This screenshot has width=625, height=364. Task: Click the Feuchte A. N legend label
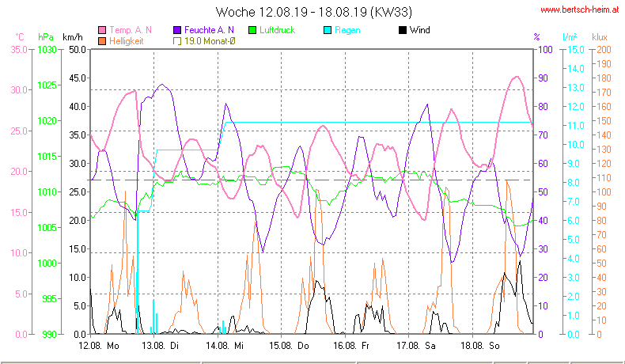(x=209, y=30)
